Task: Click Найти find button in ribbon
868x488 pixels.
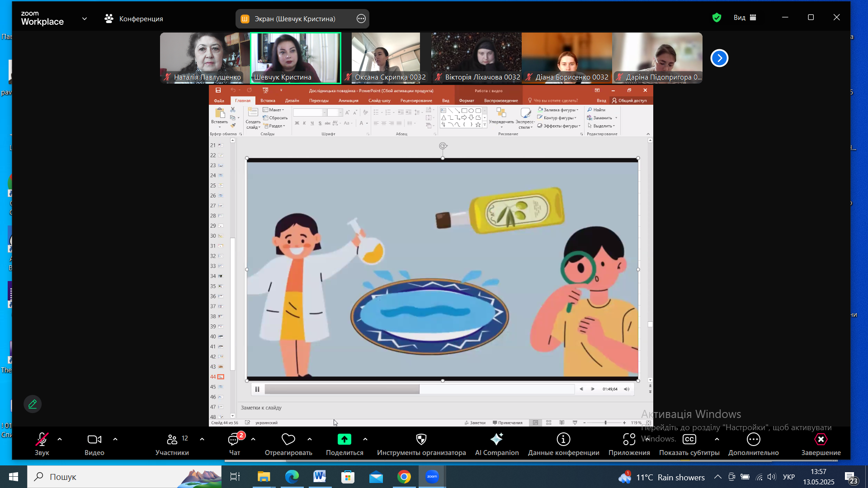Action: tap(596, 110)
